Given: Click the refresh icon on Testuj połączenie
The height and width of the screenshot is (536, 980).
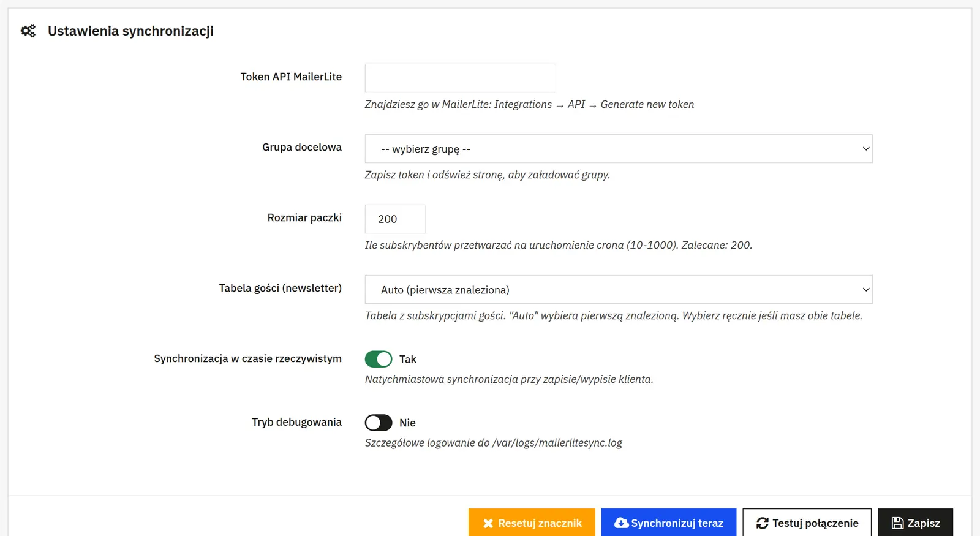Looking at the screenshot, I should (x=763, y=523).
